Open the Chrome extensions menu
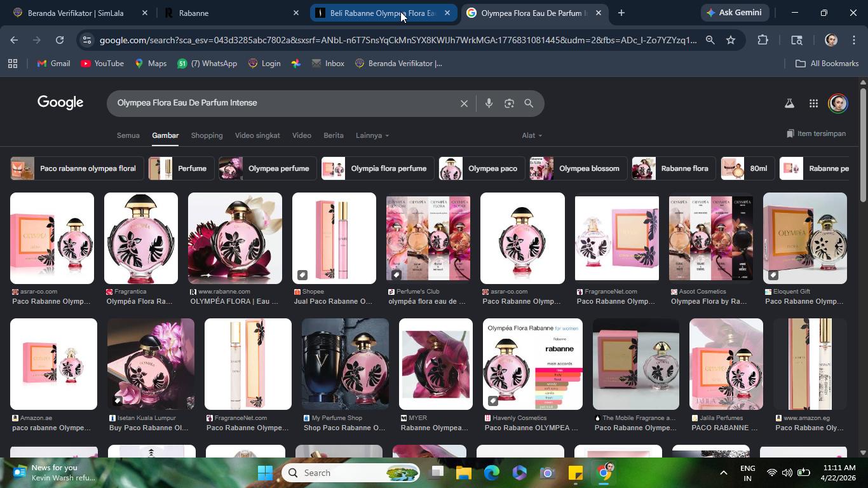 coord(763,40)
